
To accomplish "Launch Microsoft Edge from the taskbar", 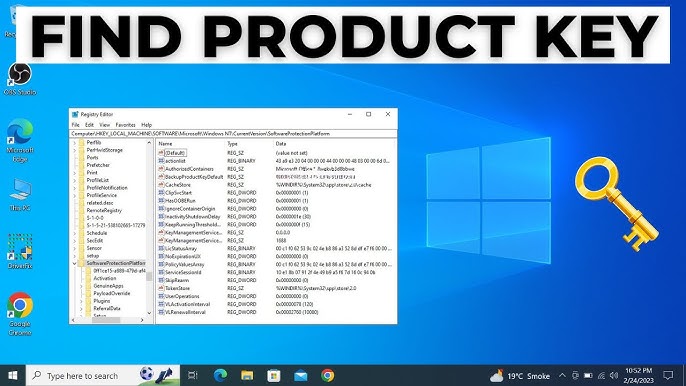I will tap(220, 375).
